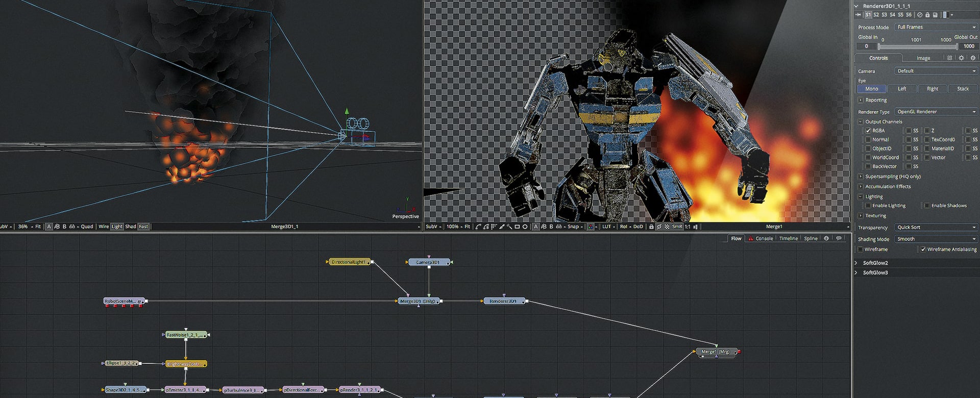Select the rectangle mask tool icon
This screenshot has height=398, width=980.
(x=517, y=227)
